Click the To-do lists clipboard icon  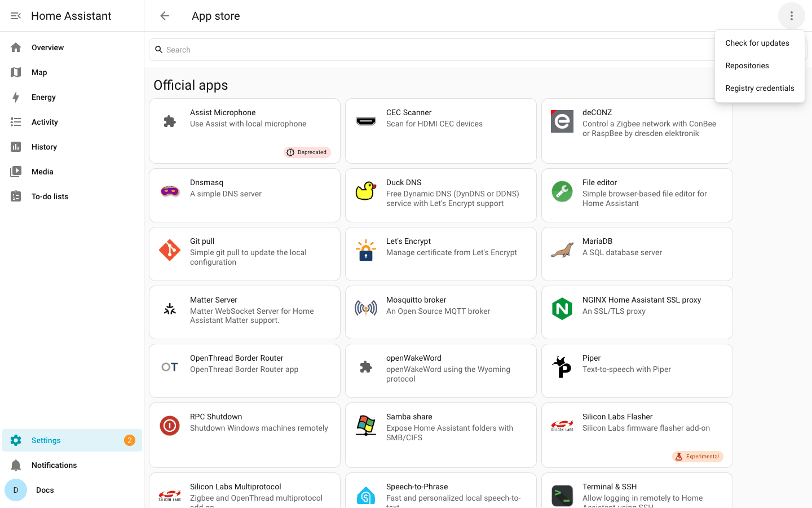tap(16, 196)
